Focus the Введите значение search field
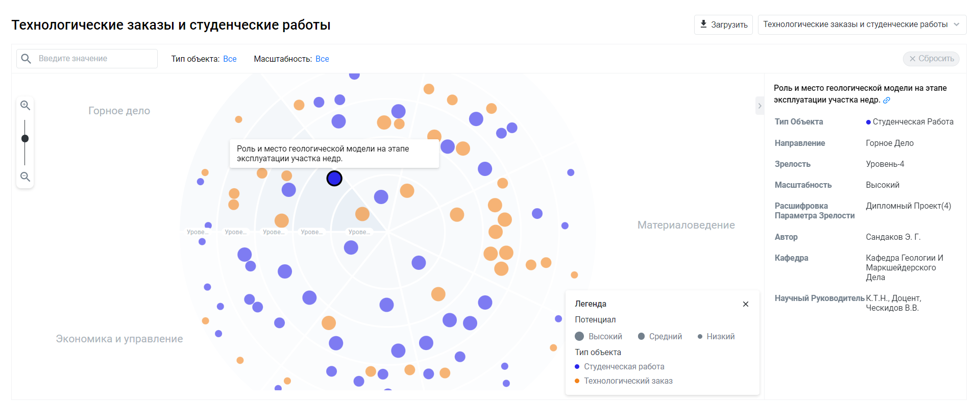This screenshot has width=980, height=401. point(87,59)
